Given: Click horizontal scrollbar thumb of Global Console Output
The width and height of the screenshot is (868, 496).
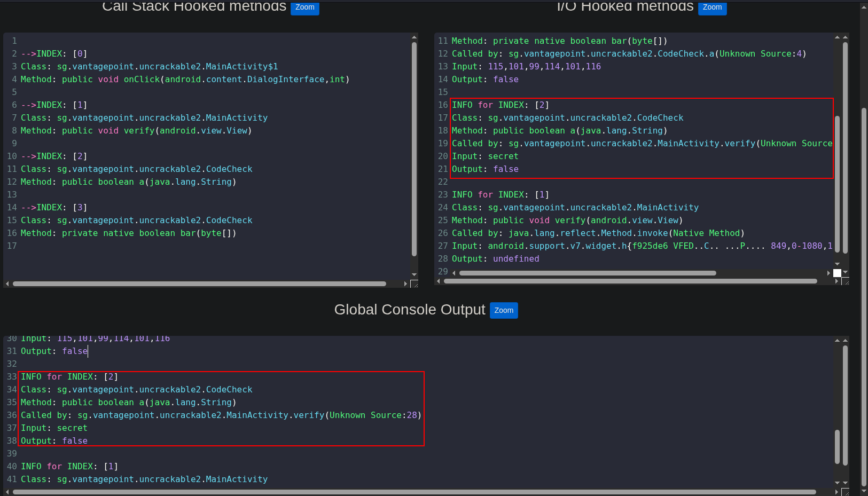Looking at the screenshot, I should [x=414, y=492].
